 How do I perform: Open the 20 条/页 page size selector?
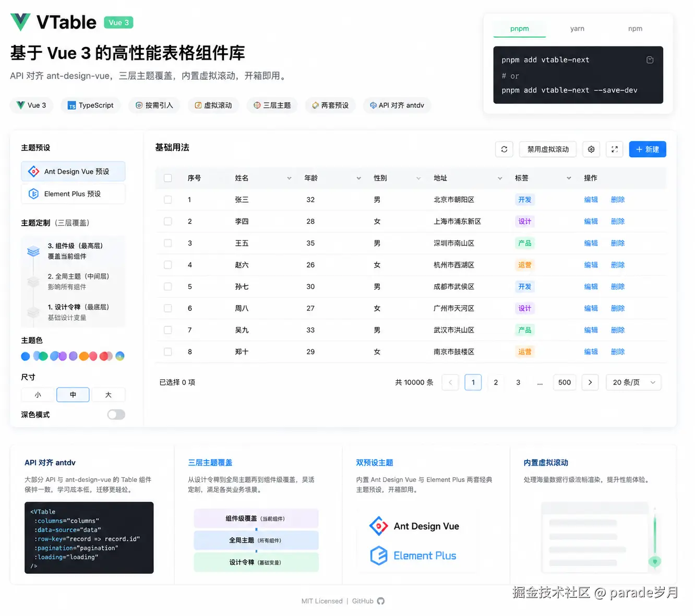point(633,382)
